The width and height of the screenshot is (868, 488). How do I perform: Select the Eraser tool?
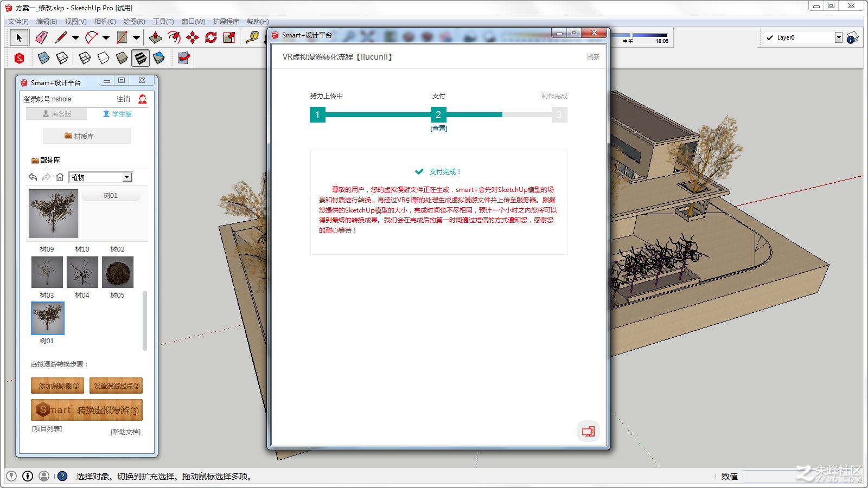tap(42, 37)
